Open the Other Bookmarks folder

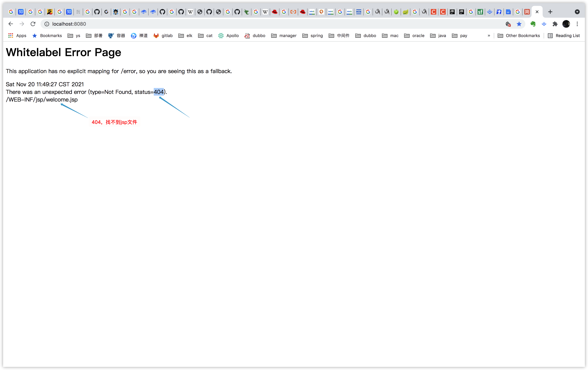[519, 36]
